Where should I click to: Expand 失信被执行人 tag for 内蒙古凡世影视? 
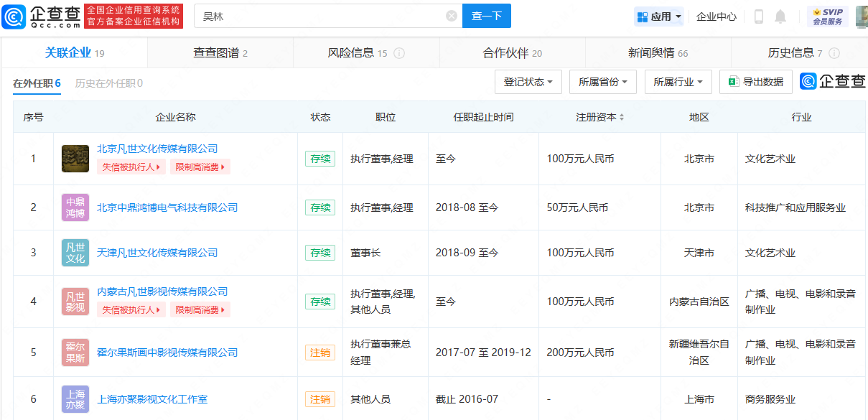tap(131, 310)
